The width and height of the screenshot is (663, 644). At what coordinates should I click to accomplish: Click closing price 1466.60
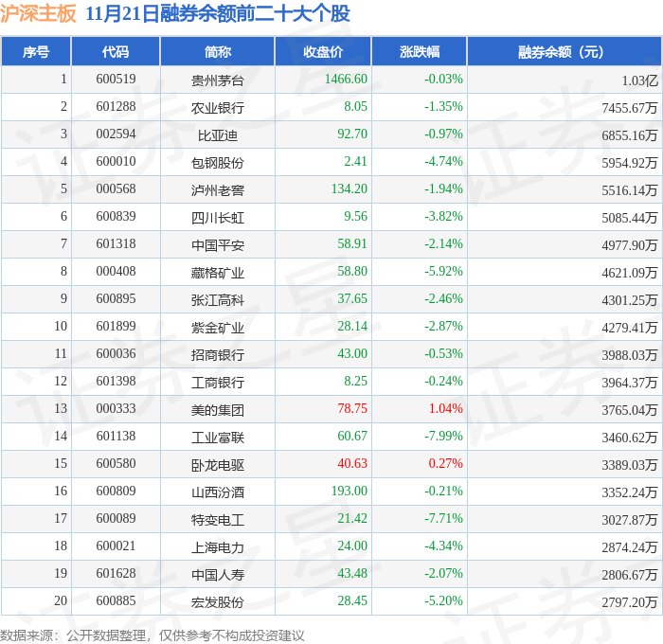(x=346, y=79)
